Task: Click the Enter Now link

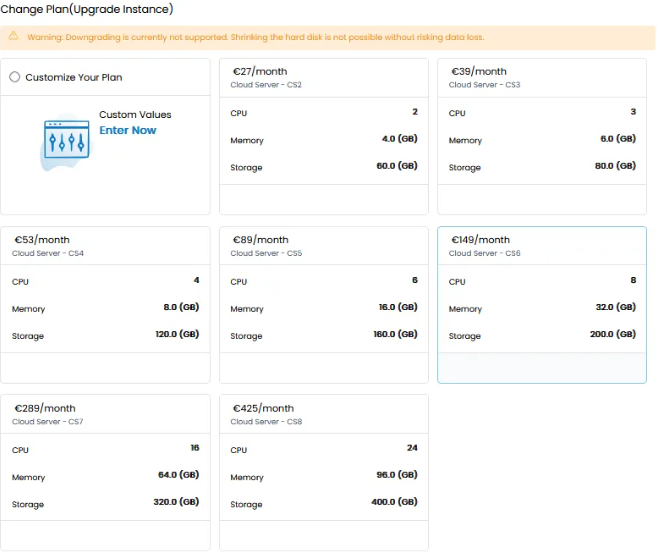Action: pos(128,130)
